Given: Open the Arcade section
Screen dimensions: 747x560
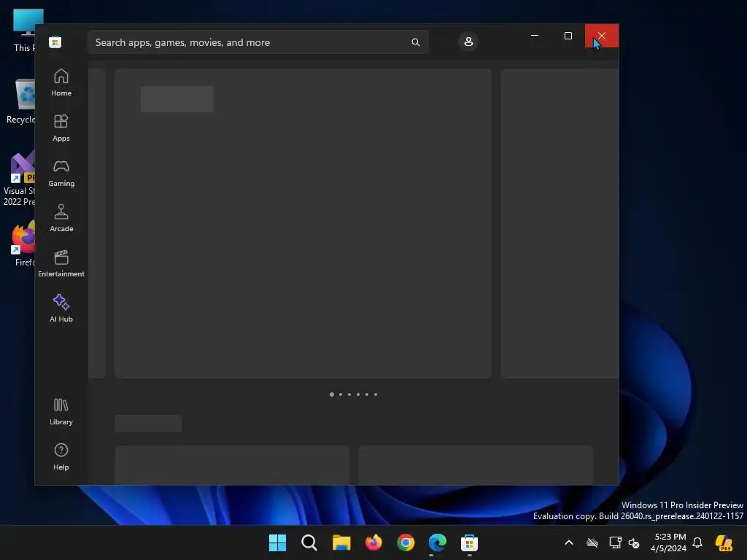Looking at the screenshot, I should [61, 218].
